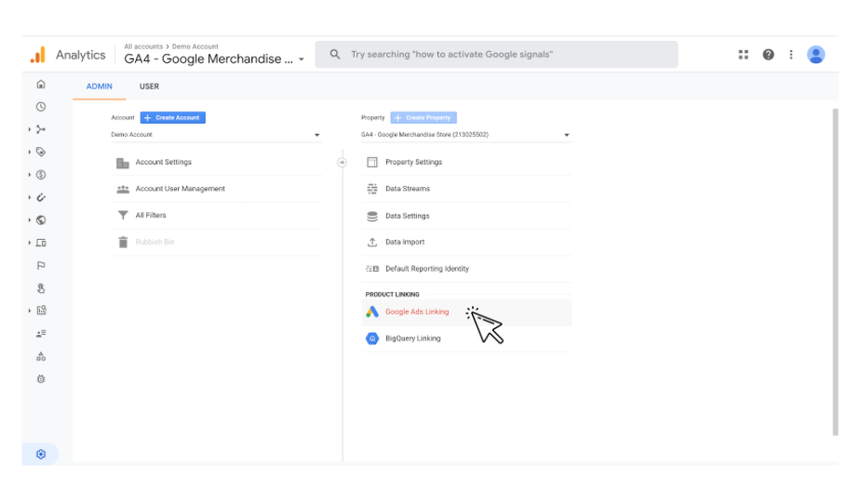Viewport: 860px width, 504px height.
Task: Open the property picker in header
Action: (x=214, y=59)
